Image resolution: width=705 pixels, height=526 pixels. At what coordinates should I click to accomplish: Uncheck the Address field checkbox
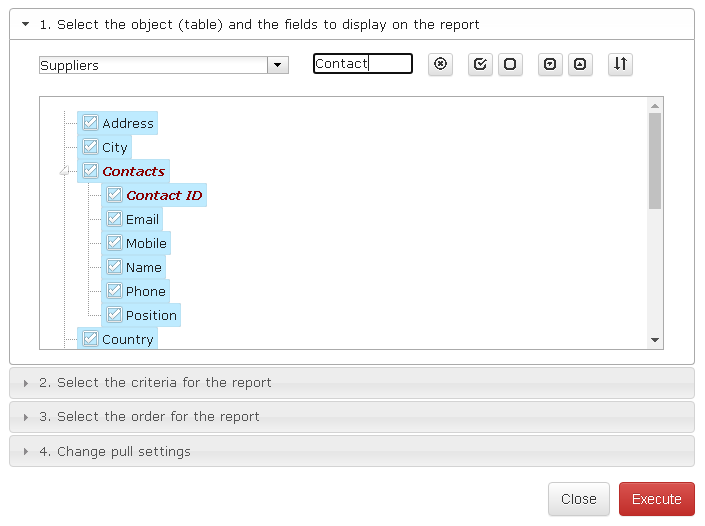90,122
